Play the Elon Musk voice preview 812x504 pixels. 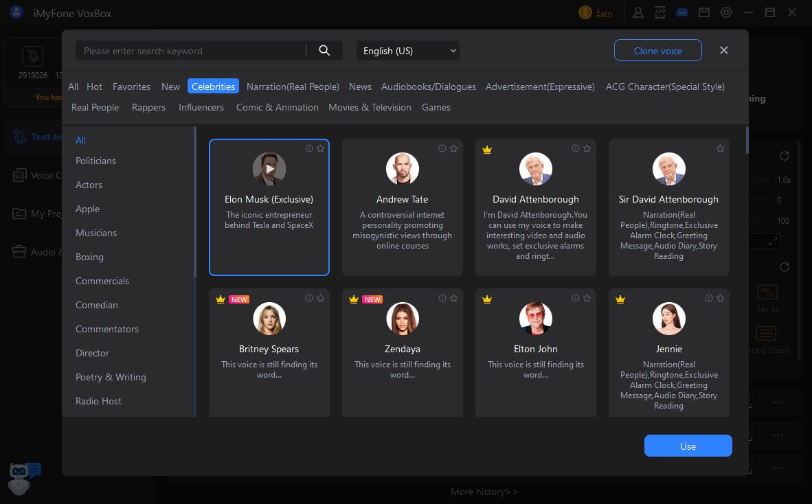pyautogui.click(x=269, y=169)
